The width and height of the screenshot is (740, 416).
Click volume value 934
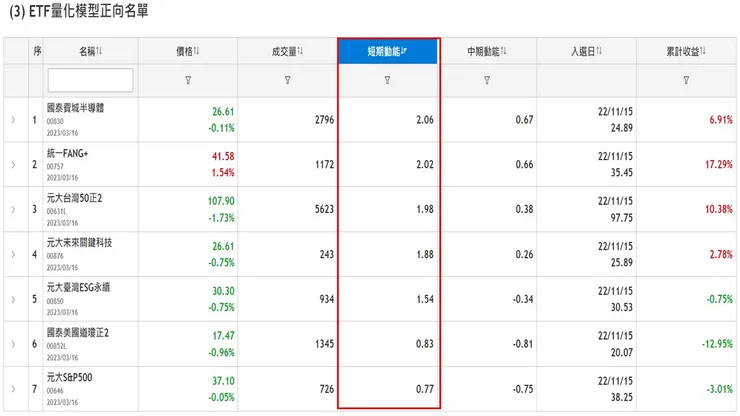(x=327, y=299)
